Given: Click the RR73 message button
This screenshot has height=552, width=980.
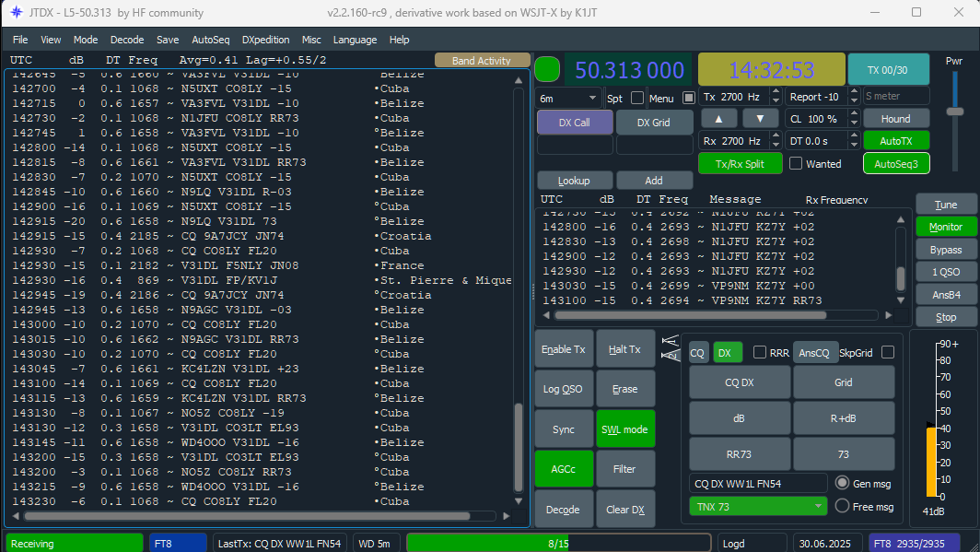Looking at the screenshot, I should tap(740, 453).
